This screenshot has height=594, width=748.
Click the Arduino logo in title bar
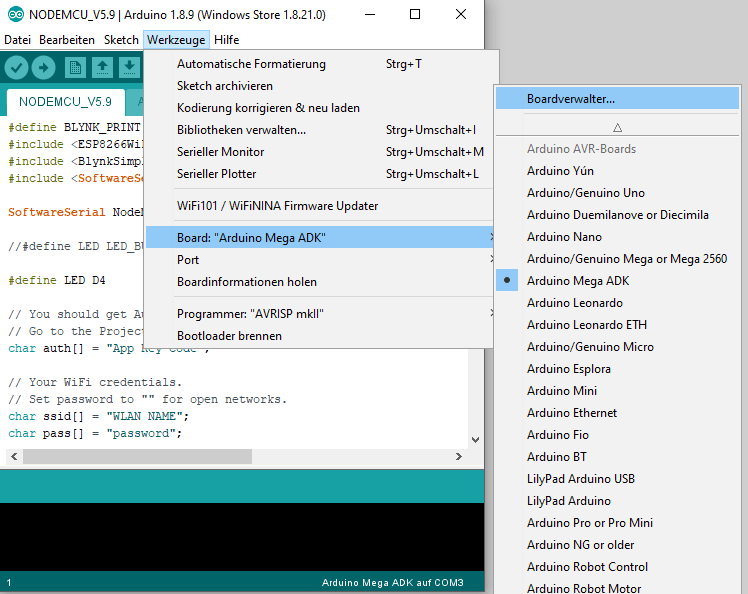pyautogui.click(x=16, y=15)
